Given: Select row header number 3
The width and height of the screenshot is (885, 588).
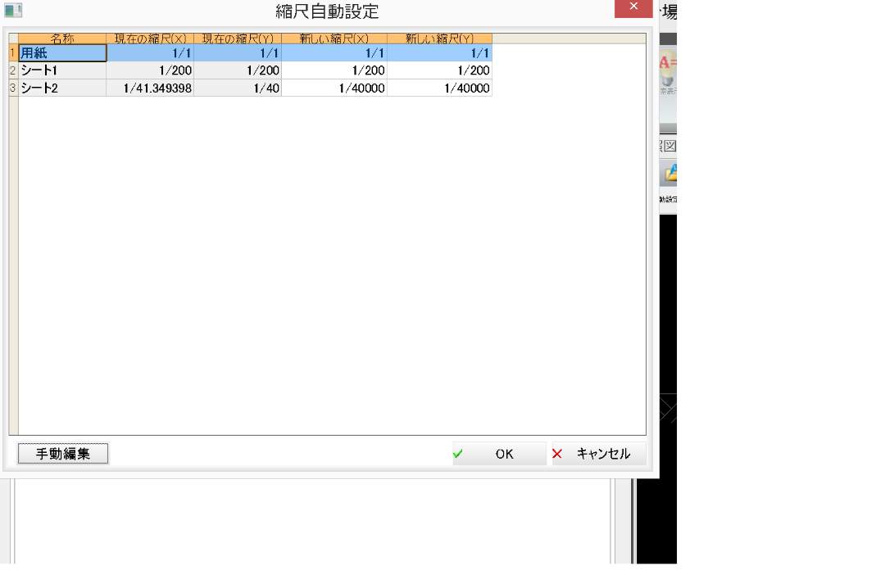Looking at the screenshot, I should (14, 88).
